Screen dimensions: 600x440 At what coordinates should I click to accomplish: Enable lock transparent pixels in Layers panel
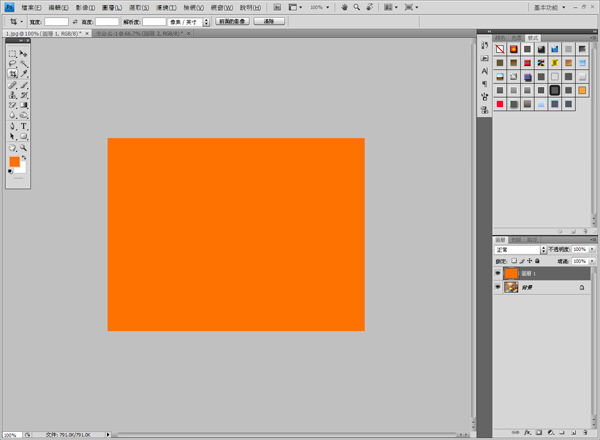pyautogui.click(x=515, y=260)
